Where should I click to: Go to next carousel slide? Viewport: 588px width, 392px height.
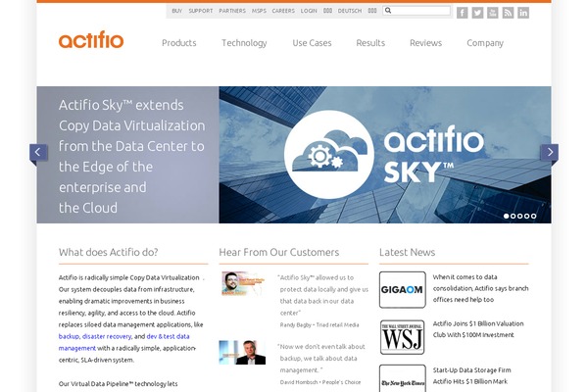550,152
